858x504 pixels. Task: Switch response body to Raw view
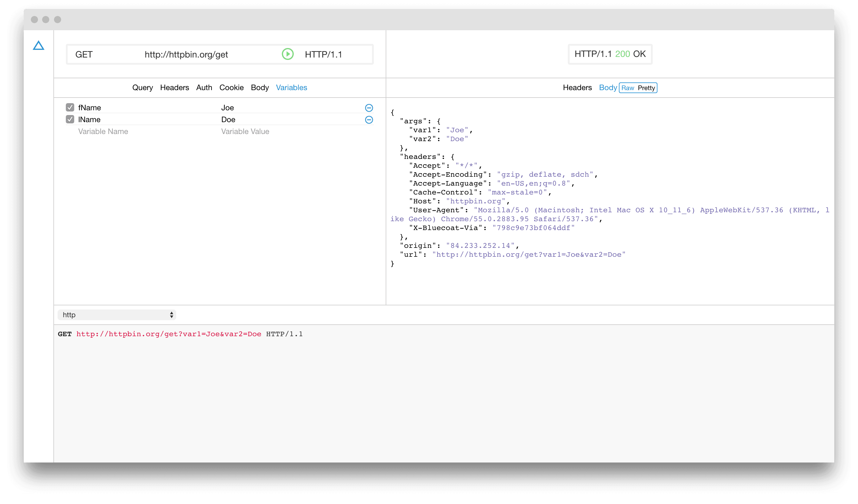[x=627, y=88]
